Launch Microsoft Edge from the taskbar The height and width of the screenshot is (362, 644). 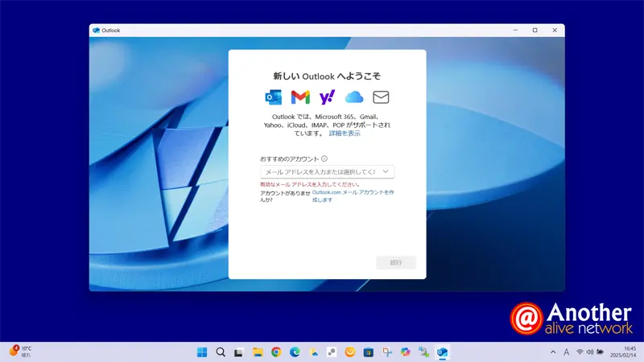pyautogui.click(x=295, y=352)
